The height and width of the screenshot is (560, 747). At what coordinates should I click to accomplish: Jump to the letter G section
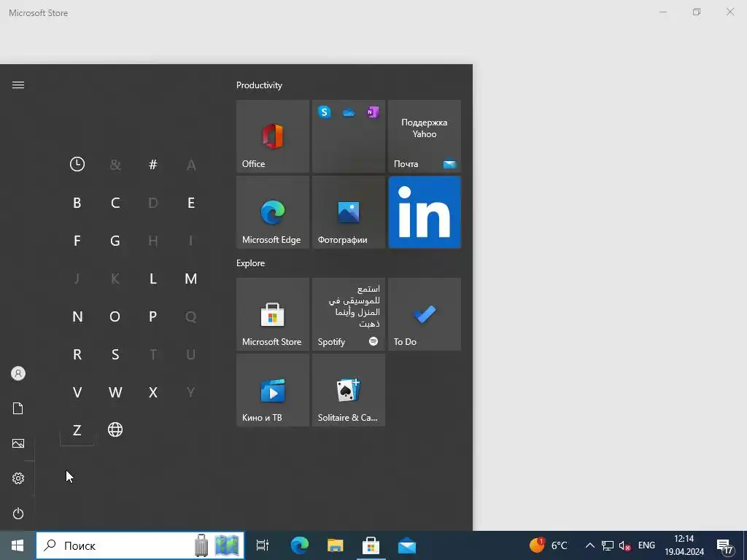[x=115, y=241]
